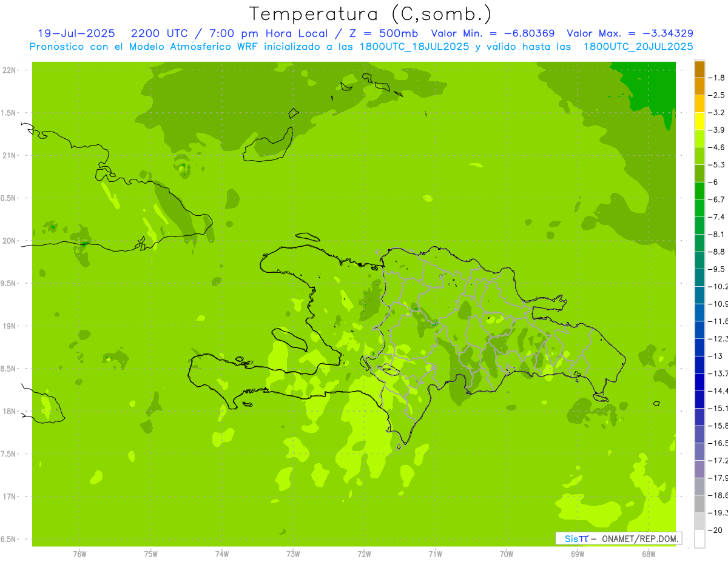Pick the yellow swatch between -3.2 and -3.9

pos(699,121)
